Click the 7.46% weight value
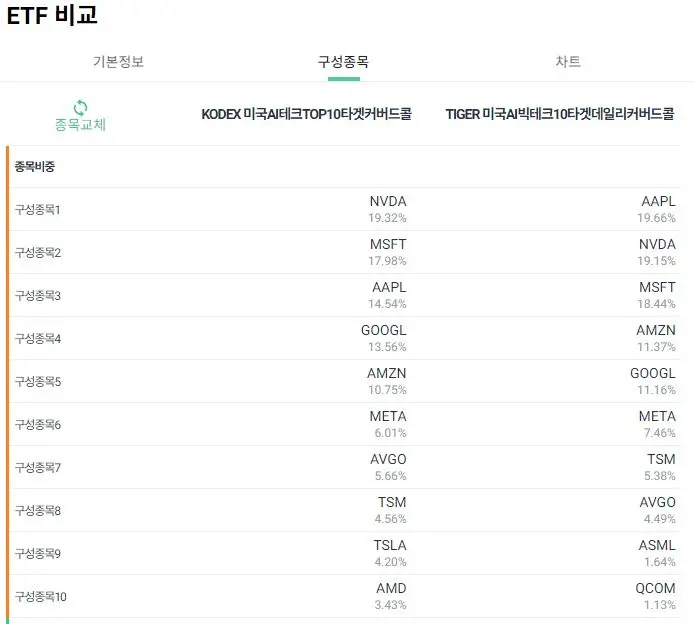Viewport: 694px width, 624px height. coord(659,432)
